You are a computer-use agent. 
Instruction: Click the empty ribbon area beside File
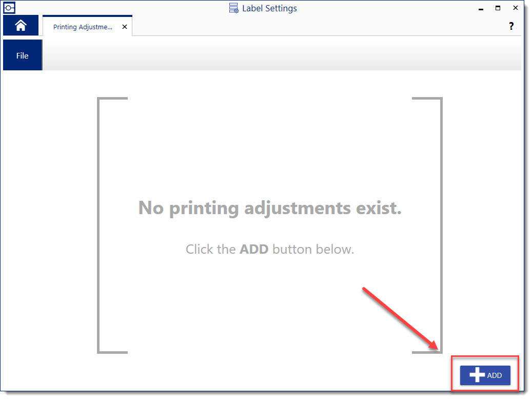point(281,55)
